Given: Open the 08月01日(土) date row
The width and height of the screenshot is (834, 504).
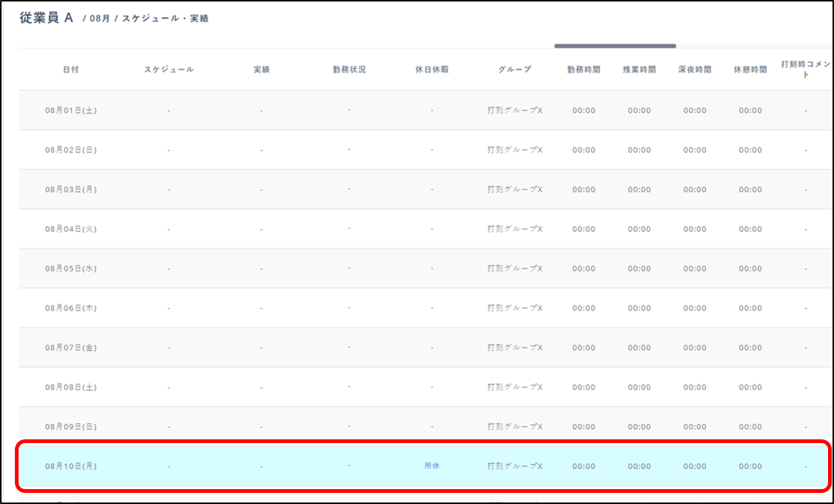Looking at the screenshot, I should coord(71,111).
